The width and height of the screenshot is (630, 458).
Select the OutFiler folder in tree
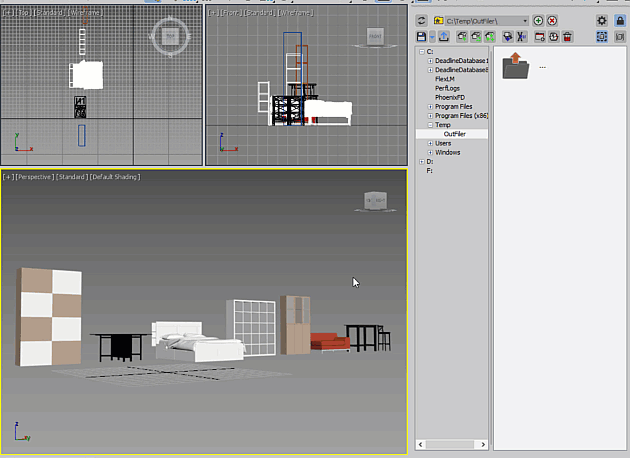click(x=454, y=134)
